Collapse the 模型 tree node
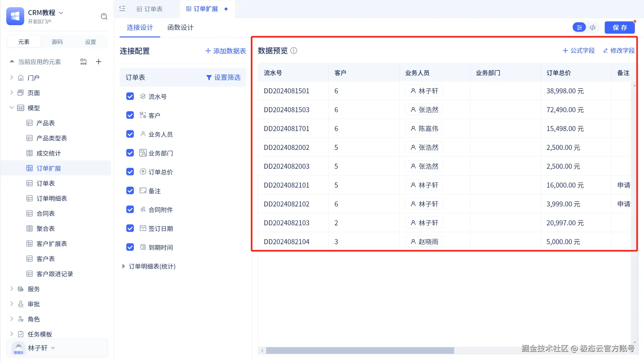This screenshot has width=644, height=362. pos(12,108)
